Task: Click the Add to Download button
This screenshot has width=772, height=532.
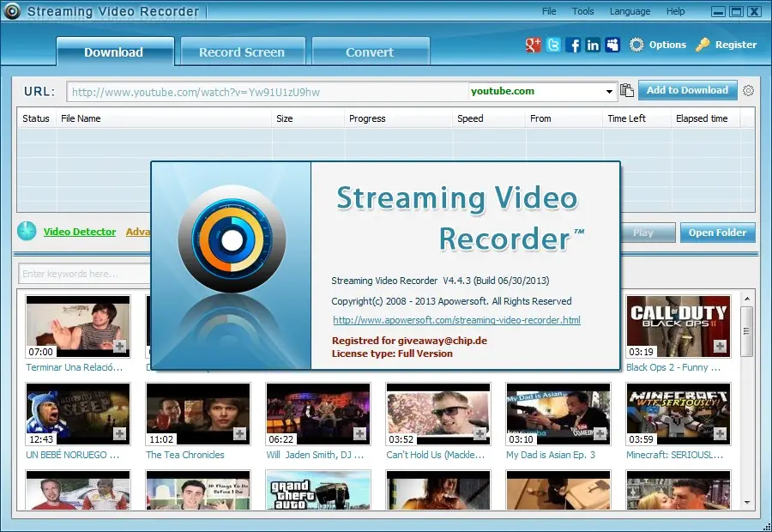Action: (x=688, y=90)
